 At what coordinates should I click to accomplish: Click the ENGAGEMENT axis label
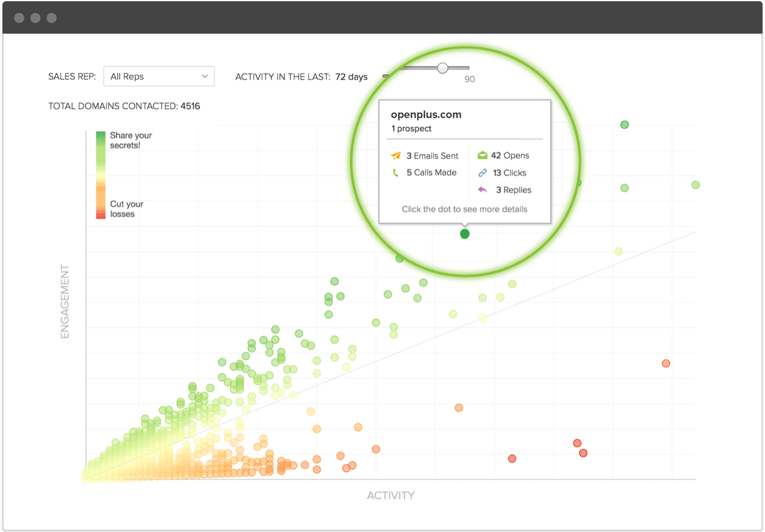point(65,301)
